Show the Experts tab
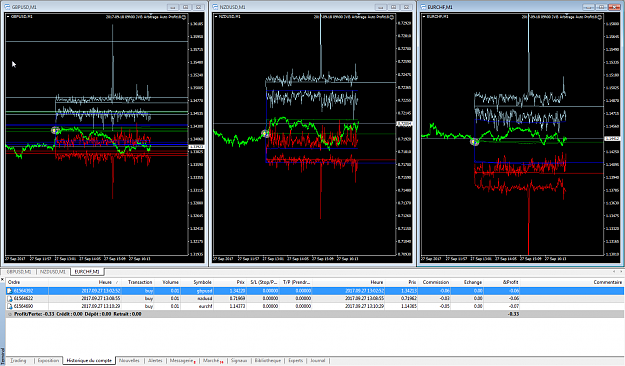 [x=296, y=360]
